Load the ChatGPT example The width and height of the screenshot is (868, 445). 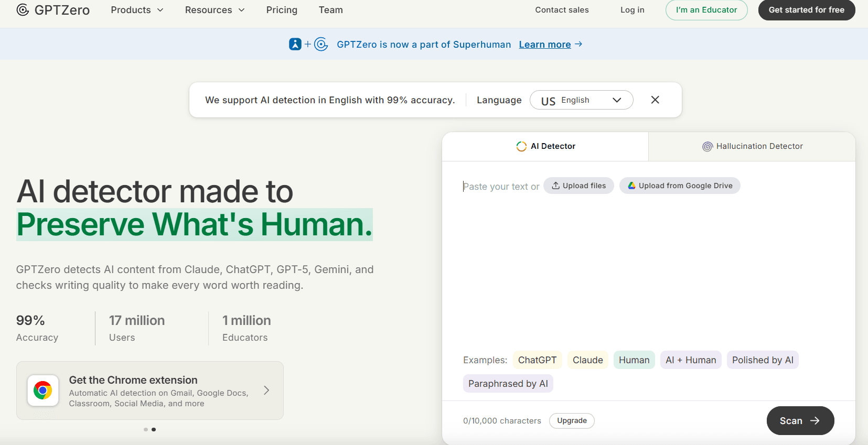click(x=538, y=360)
